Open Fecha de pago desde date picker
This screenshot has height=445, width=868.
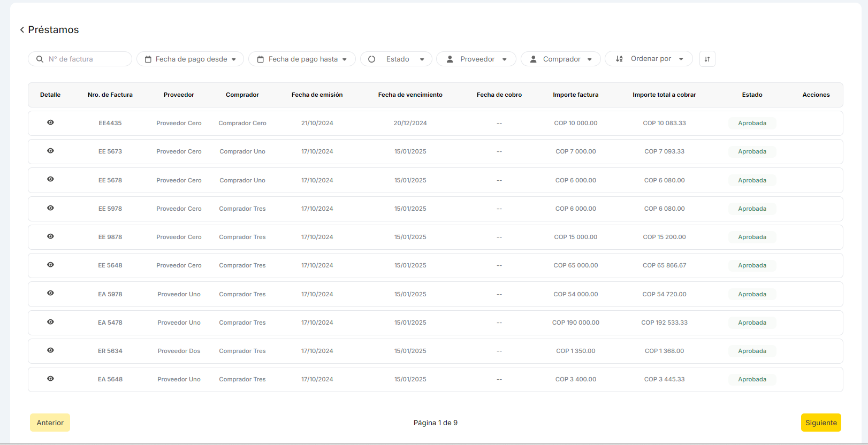click(x=190, y=59)
